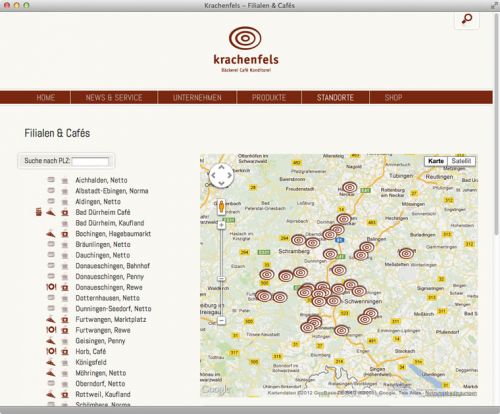This screenshot has height=414, width=500.
Task: Pan the map right with the arrow
Action: coord(230,175)
